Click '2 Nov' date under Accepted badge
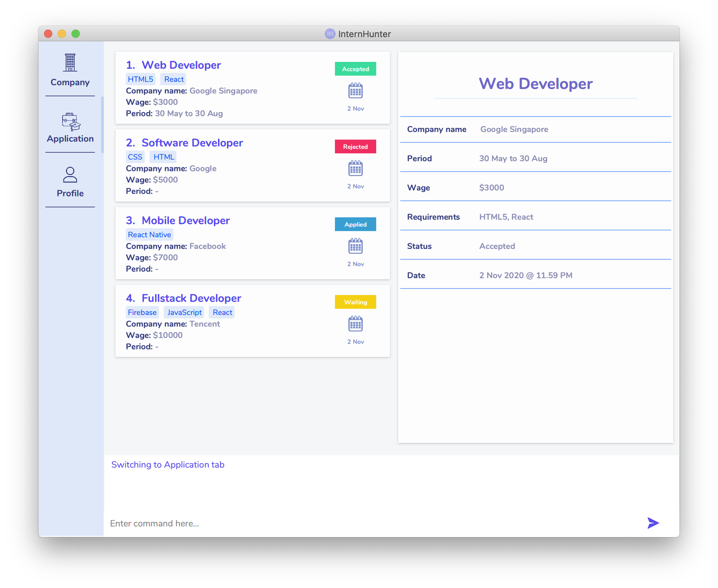This screenshot has width=718, height=588. (356, 109)
